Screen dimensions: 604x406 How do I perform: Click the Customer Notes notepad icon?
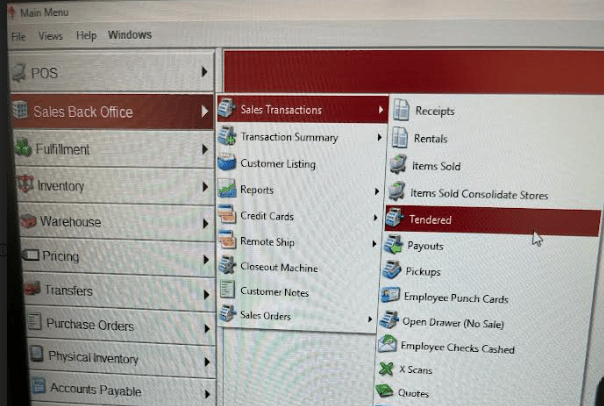pyautogui.click(x=227, y=290)
